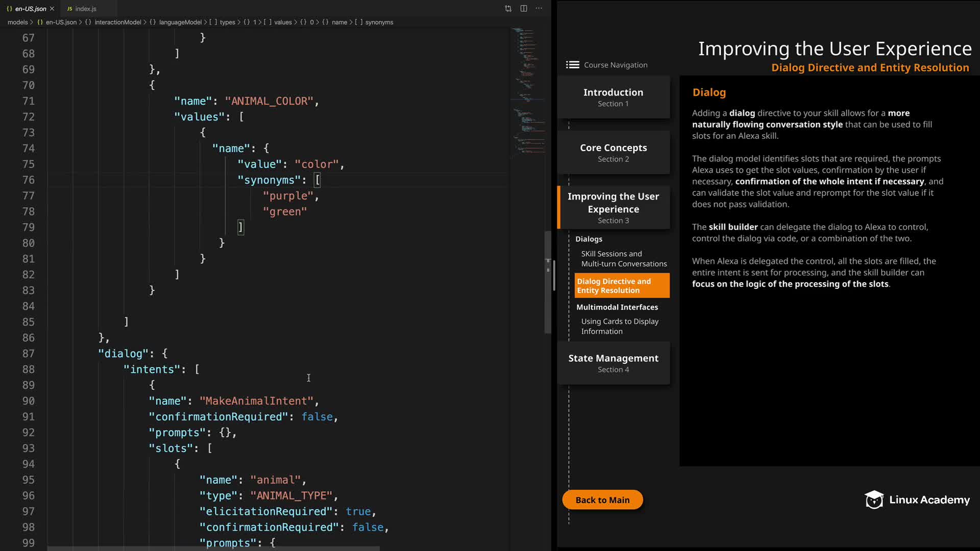
Task: Click the models breadcrumb folder
Action: tap(17, 22)
